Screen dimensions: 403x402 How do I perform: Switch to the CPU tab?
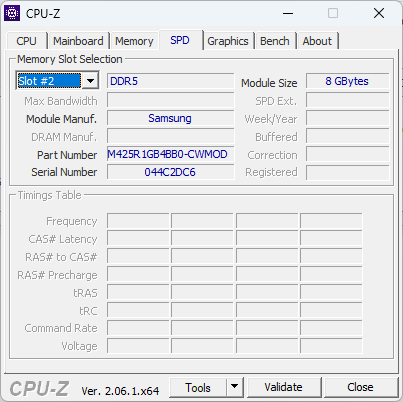pyautogui.click(x=26, y=41)
